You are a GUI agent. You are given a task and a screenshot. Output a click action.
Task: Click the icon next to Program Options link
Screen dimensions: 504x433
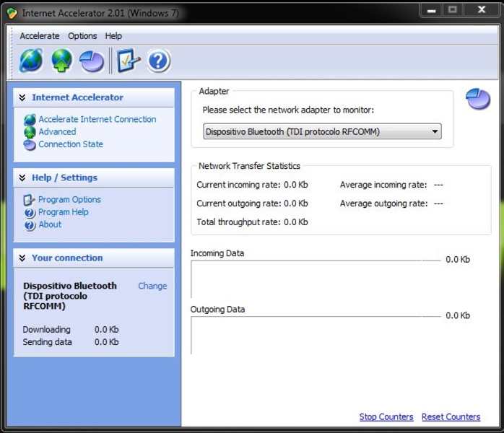point(30,200)
